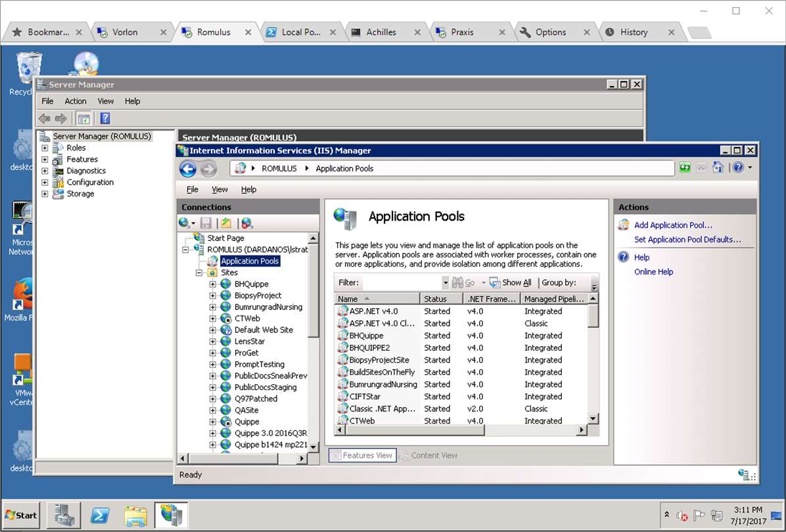Open the Filter dropdown arrow
This screenshot has width=786, height=532.
pos(445,283)
